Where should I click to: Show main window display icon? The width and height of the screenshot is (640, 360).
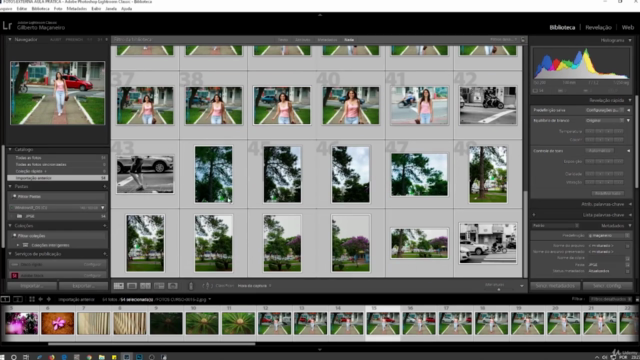(5, 299)
